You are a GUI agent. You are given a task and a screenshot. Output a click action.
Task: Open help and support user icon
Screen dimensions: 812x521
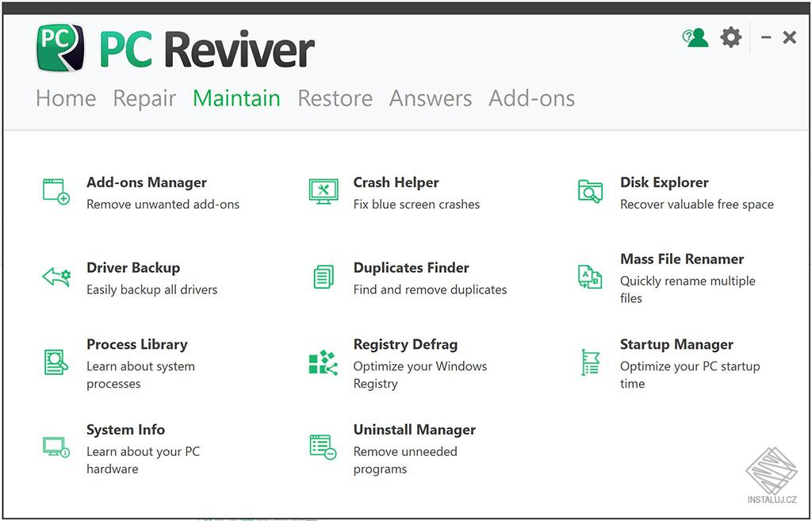(x=695, y=37)
